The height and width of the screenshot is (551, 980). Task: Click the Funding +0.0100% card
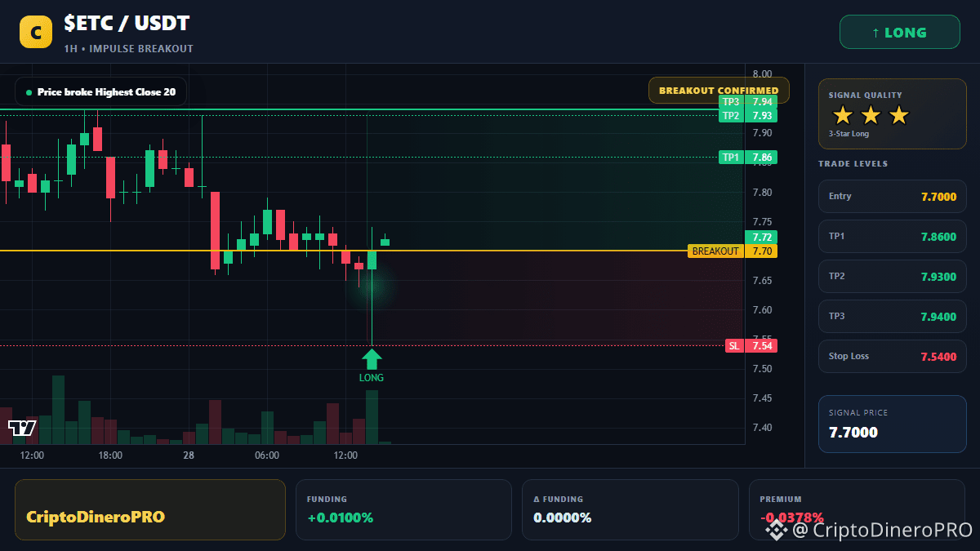click(403, 509)
